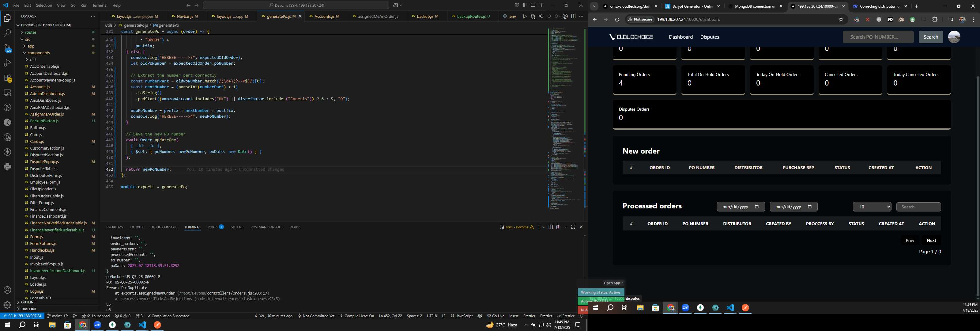980x331 pixels.
Task: Toggle the bottom Panel layout button
Action: (x=533, y=5)
